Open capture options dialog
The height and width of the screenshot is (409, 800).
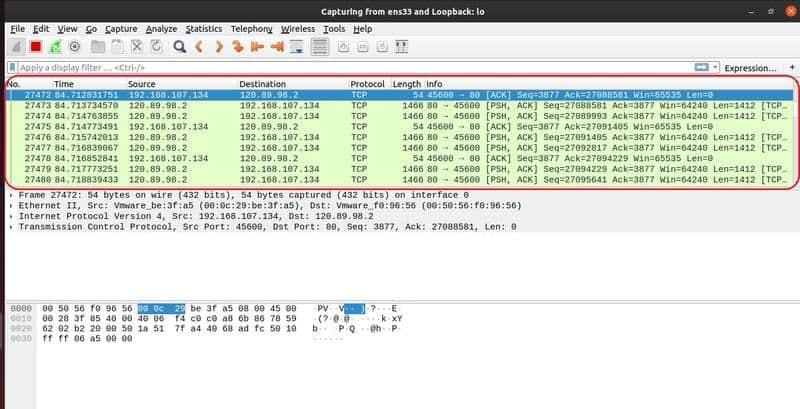[73, 46]
